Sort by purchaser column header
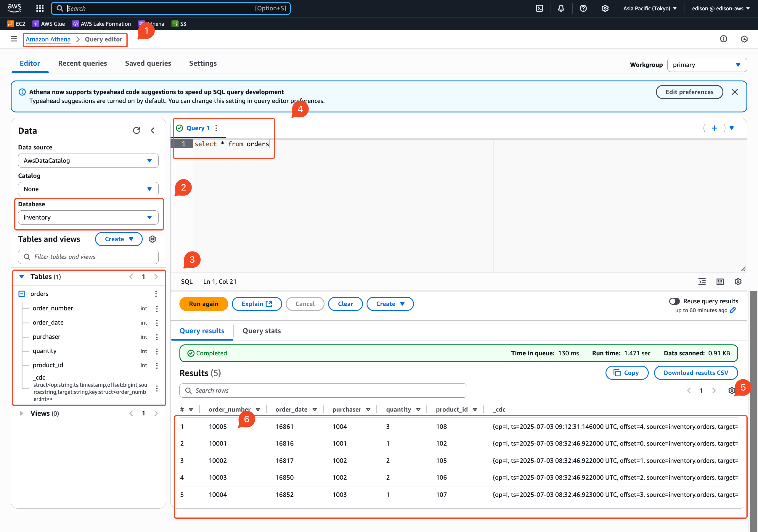The height and width of the screenshot is (532, 758). point(351,409)
